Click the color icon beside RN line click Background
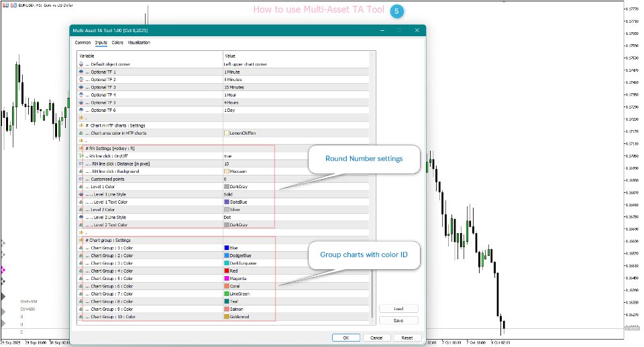This screenshot has width=644, height=347. 81,171
